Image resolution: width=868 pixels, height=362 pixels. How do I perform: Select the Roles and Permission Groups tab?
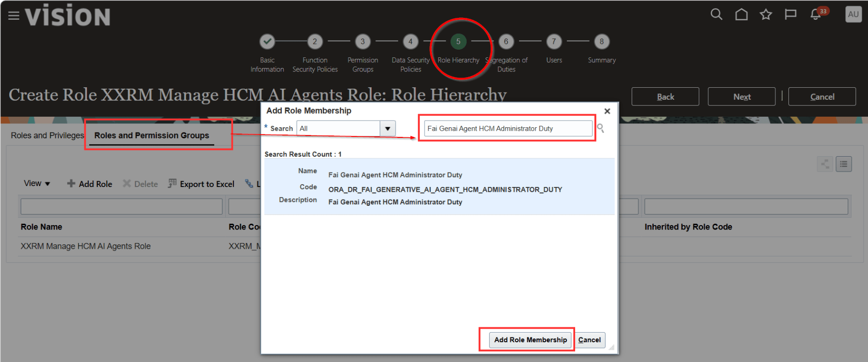152,135
